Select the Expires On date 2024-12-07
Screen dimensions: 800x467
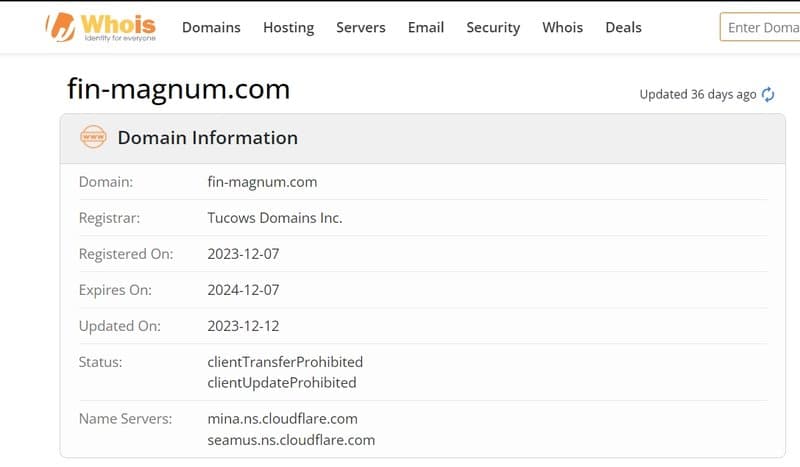[243, 290]
